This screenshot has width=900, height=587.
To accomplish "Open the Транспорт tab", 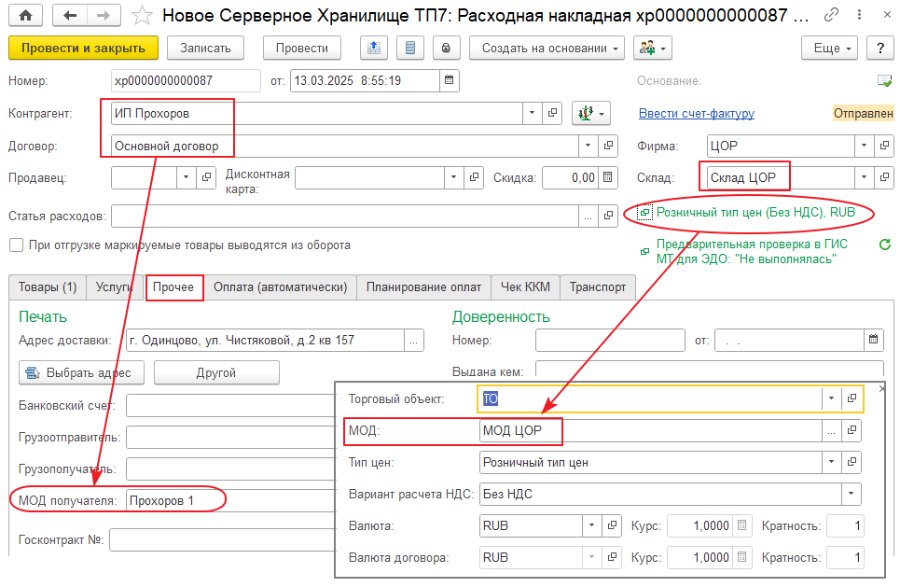I will pos(598,287).
